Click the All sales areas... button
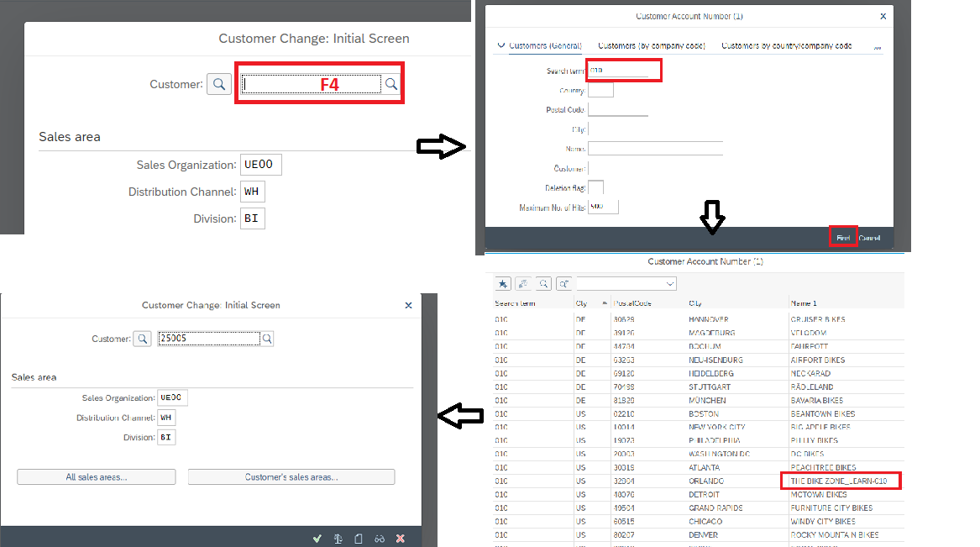Screen dimensions: 980x547 click(x=97, y=477)
